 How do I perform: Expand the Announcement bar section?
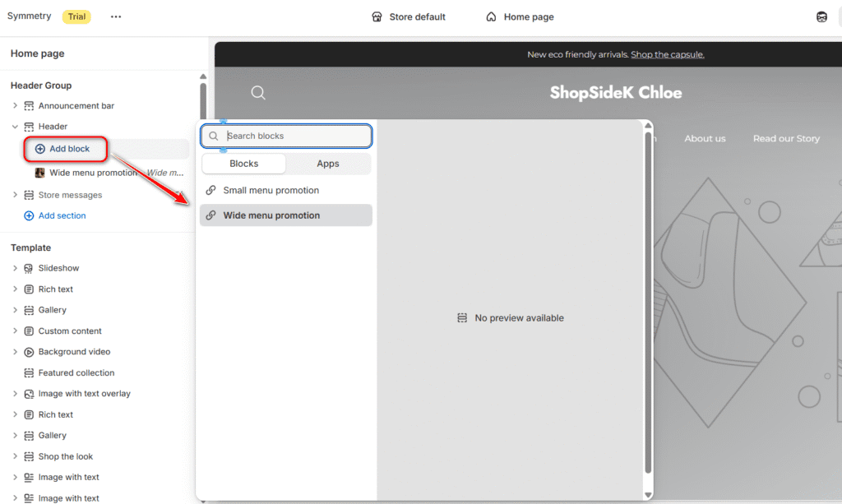[x=15, y=106]
